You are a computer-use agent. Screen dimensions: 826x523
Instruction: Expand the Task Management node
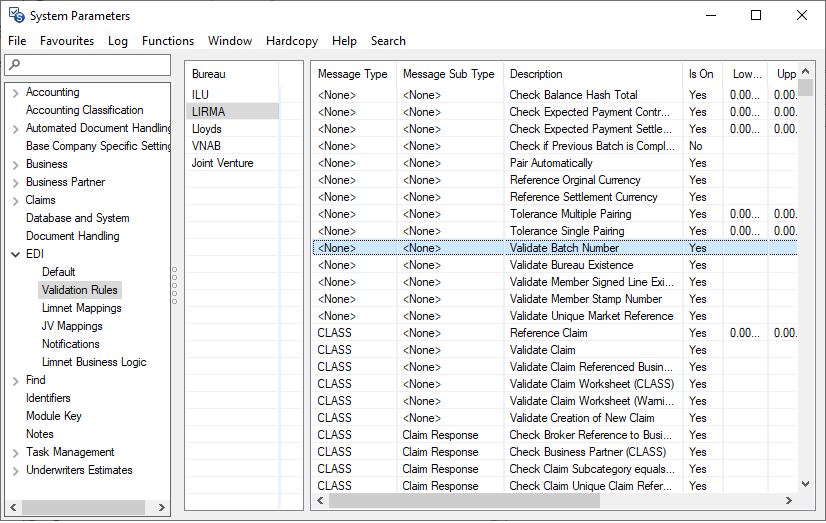tap(16, 453)
